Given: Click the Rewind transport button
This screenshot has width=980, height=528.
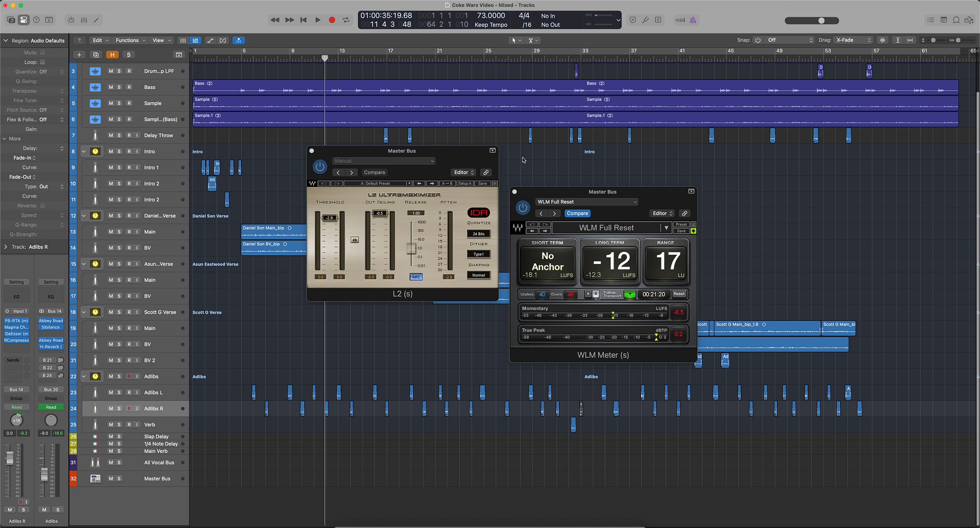Looking at the screenshot, I should pos(275,20).
